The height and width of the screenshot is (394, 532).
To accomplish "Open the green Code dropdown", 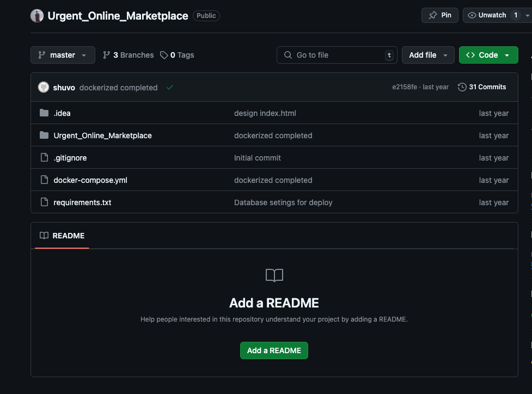I will [488, 55].
